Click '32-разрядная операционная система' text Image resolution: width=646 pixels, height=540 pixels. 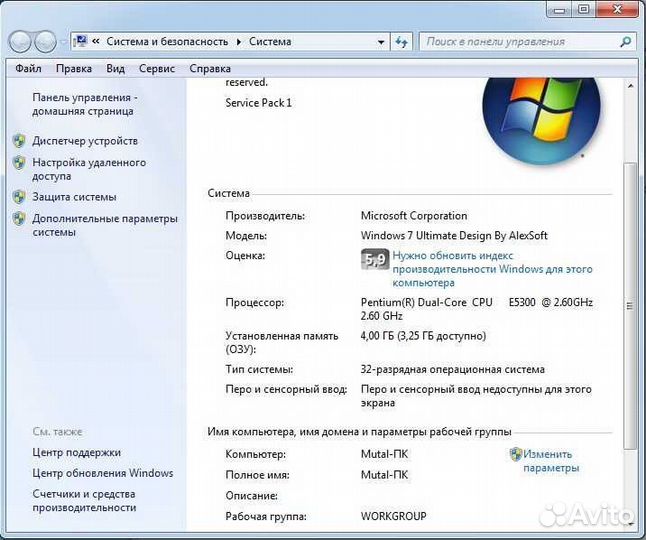[x=453, y=369]
